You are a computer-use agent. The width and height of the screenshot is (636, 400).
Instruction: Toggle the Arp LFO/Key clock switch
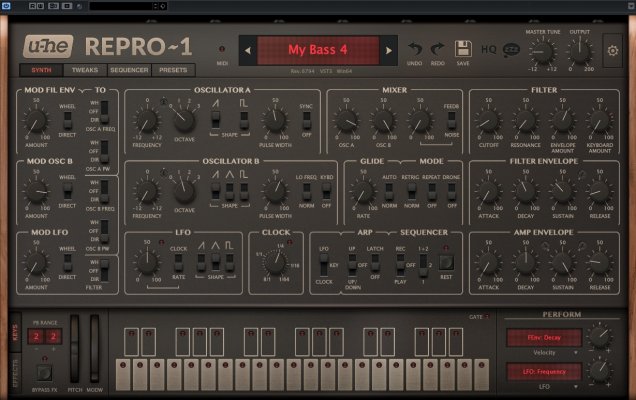[324, 265]
